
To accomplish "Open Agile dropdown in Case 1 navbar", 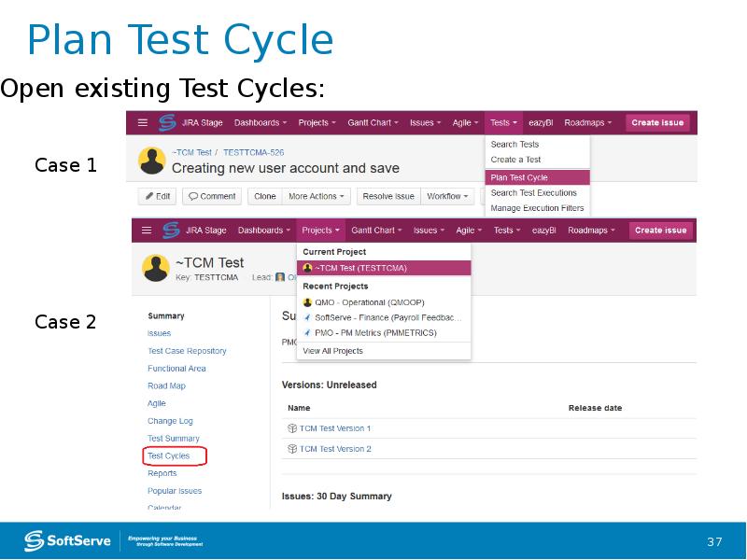I will (x=465, y=123).
